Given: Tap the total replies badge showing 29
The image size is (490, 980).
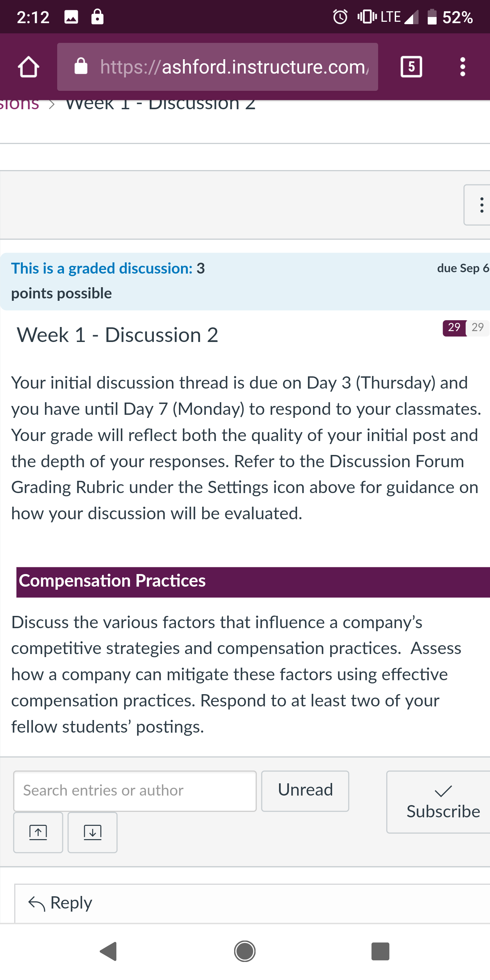Looking at the screenshot, I should [478, 328].
